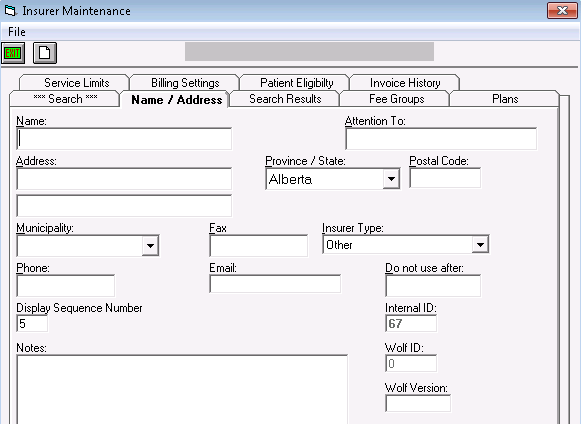Viewport: 581px width, 424px height.
Task: Close the Insurer Maintenance window
Action: pos(562,10)
